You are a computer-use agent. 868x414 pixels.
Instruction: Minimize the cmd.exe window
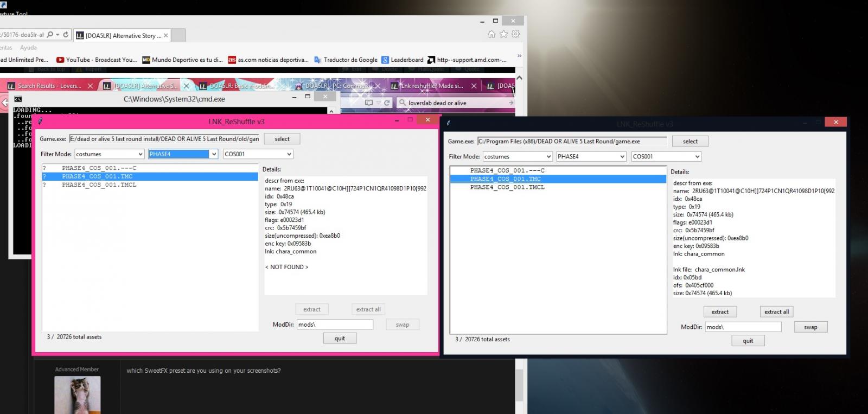(x=295, y=97)
